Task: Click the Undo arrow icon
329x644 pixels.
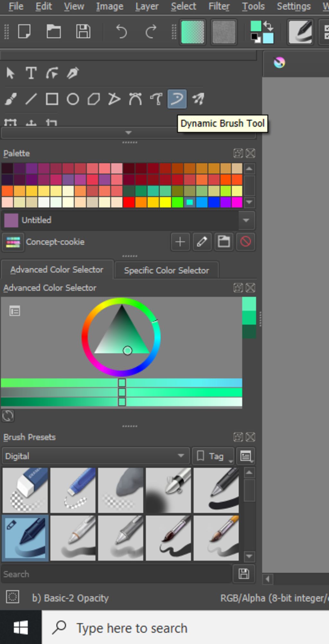Action: coord(121,32)
